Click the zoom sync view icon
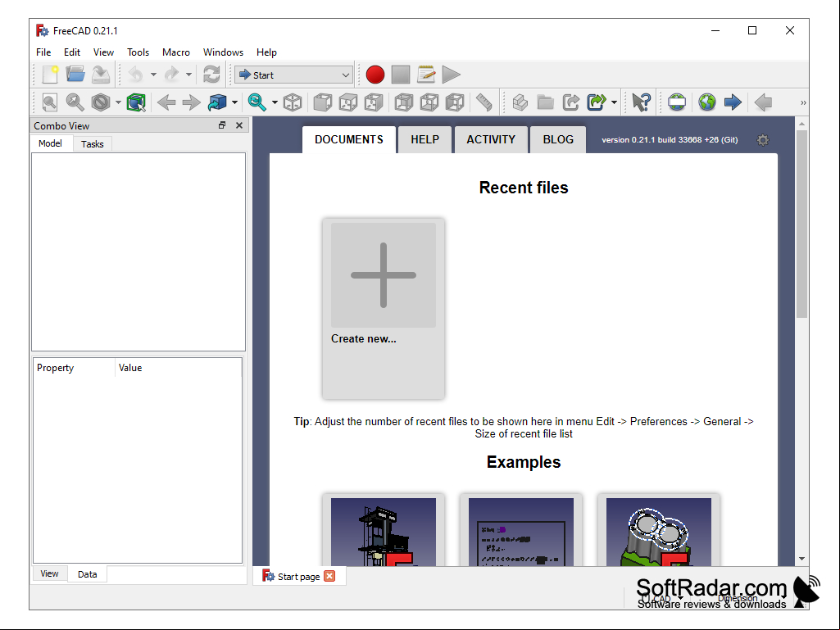Image resolution: width=840 pixels, height=630 pixels. pyautogui.click(x=257, y=102)
